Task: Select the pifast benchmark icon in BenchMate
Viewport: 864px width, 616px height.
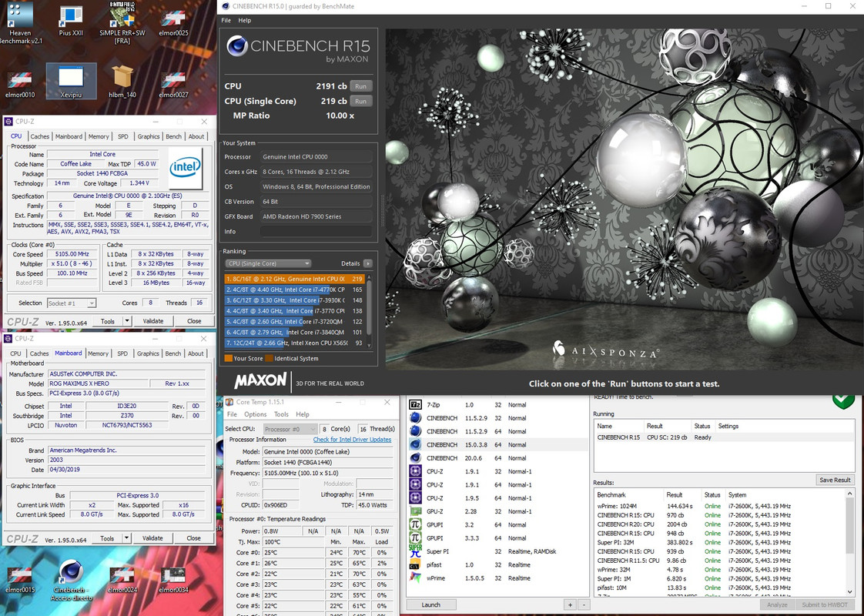Action: (x=416, y=564)
